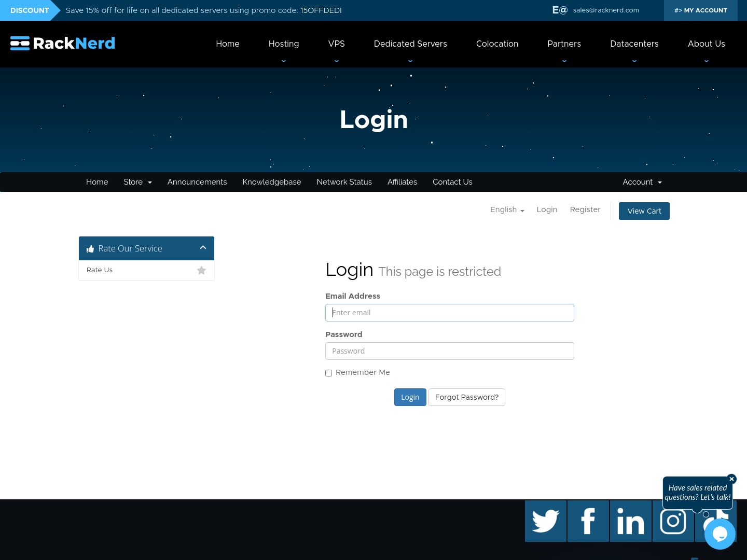Go to Home in top navigation
Image resolution: width=747 pixels, height=560 pixels.
228,44
